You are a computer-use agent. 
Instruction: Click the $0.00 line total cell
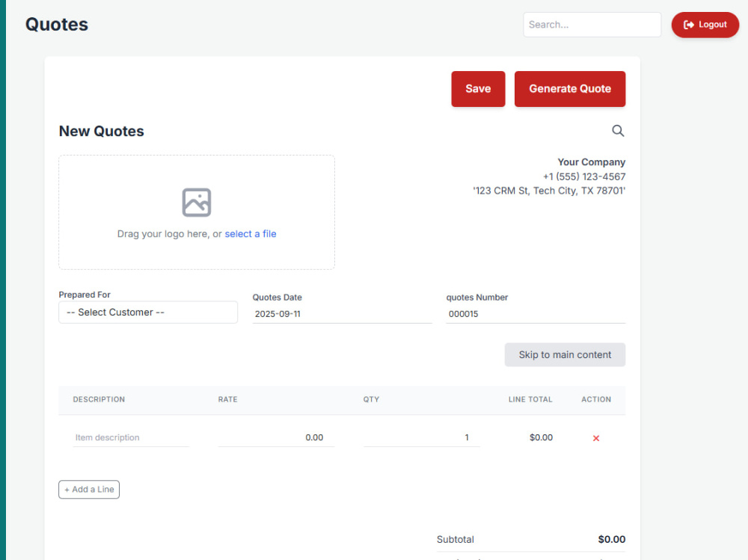point(541,437)
